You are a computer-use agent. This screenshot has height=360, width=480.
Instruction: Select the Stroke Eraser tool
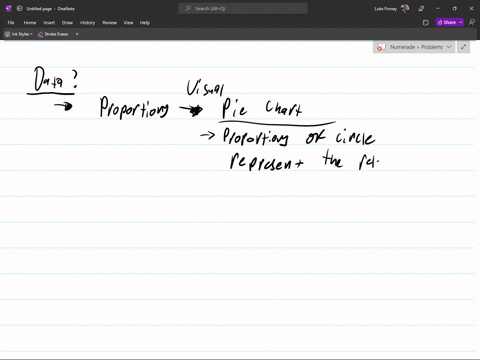[53, 34]
